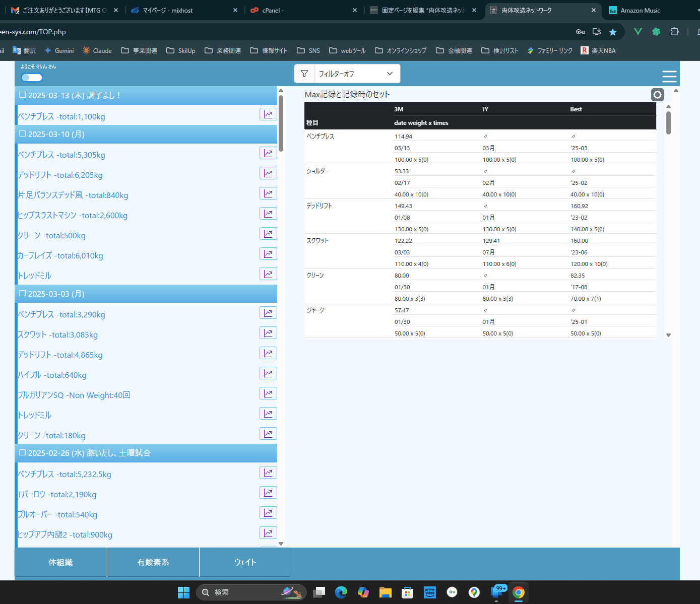Click the filter funnel icon
The height and width of the screenshot is (604, 700).
pos(304,74)
